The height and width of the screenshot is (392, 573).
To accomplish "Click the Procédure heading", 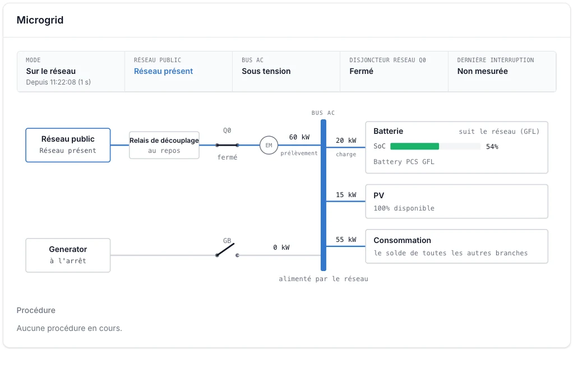I will click(x=36, y=310).
